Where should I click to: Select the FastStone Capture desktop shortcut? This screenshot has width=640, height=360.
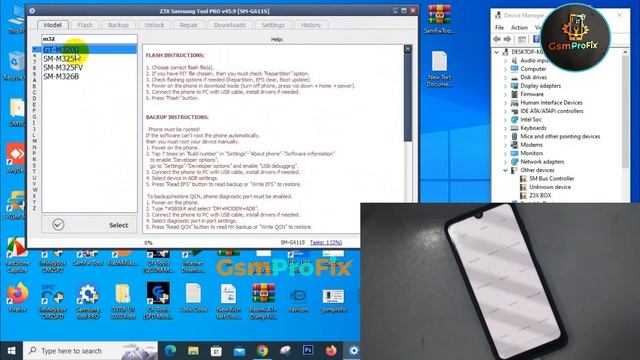pos(17,255)
